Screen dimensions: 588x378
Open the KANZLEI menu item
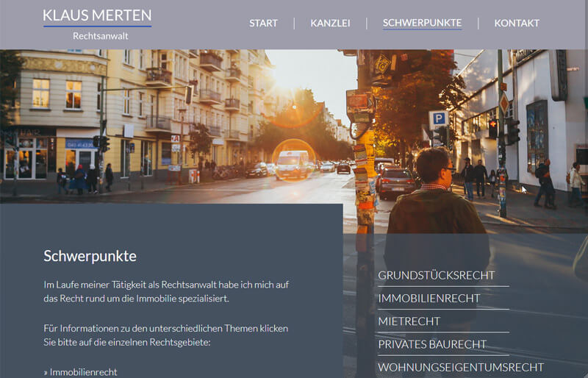coord(330,24)
